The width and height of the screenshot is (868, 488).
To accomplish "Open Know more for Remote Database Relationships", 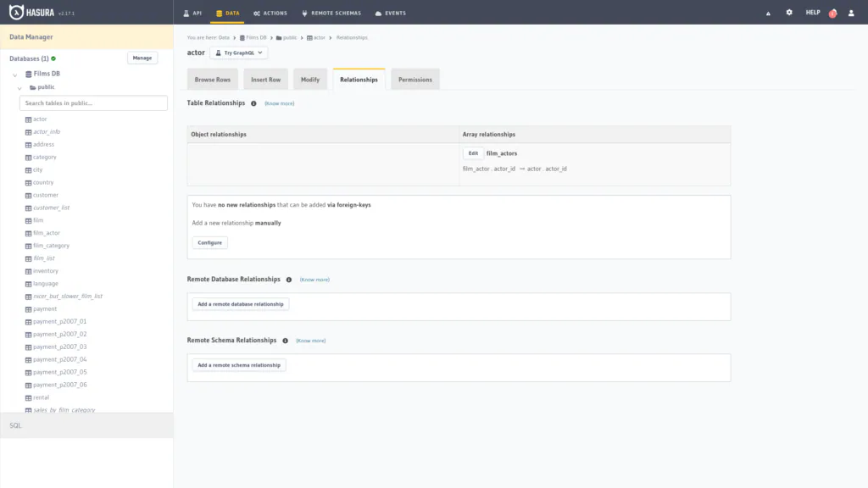I will coord(314,280).
